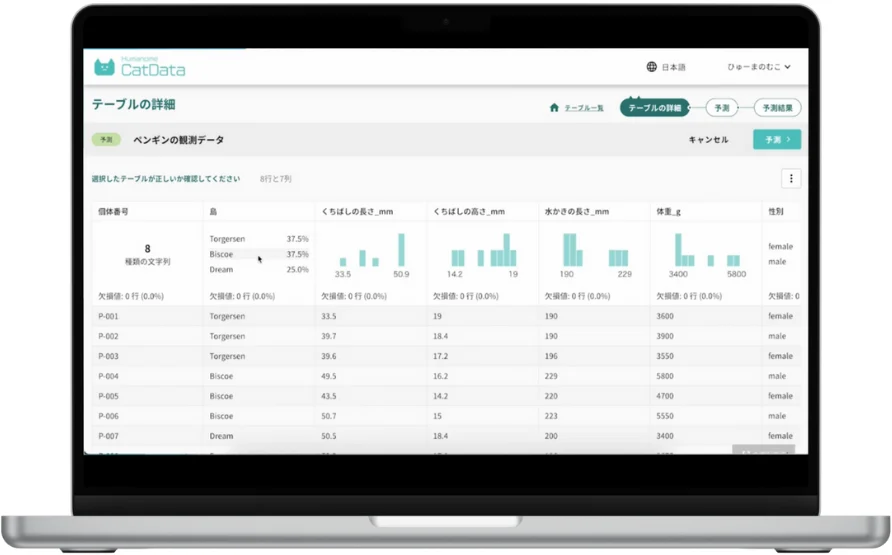Click the green 予測 badge beside the table name
This screenshot has width=892, height=555.
(107, 140)
